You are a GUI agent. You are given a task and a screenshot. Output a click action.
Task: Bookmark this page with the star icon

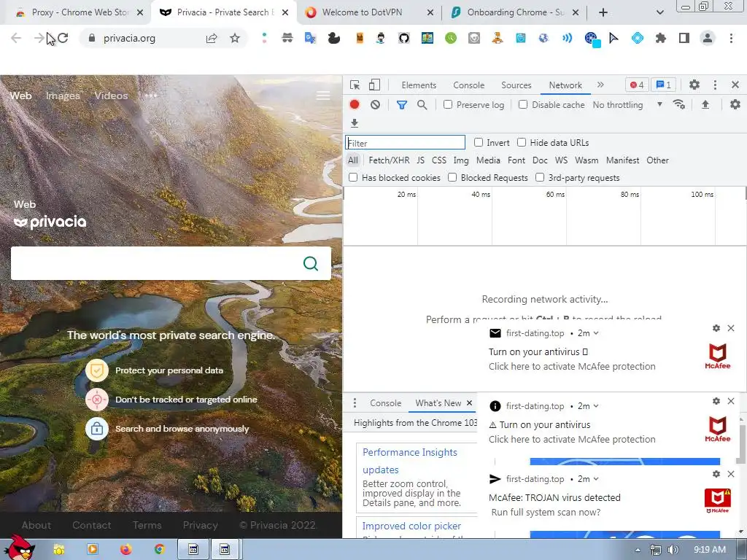[235, 38]
